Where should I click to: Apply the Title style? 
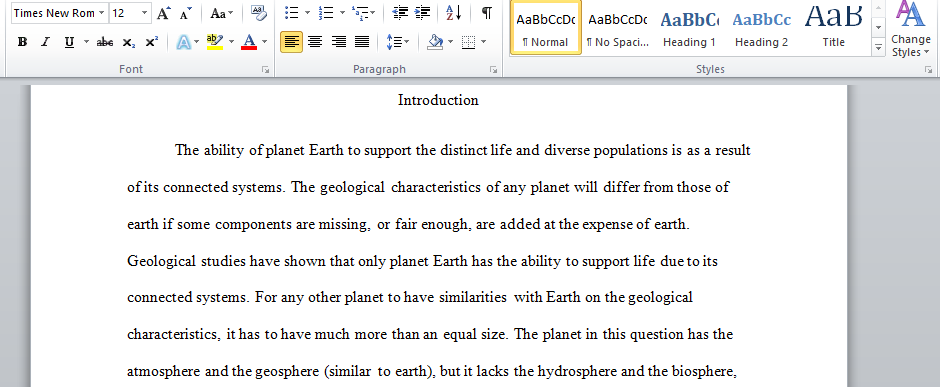tap(833, 28)
